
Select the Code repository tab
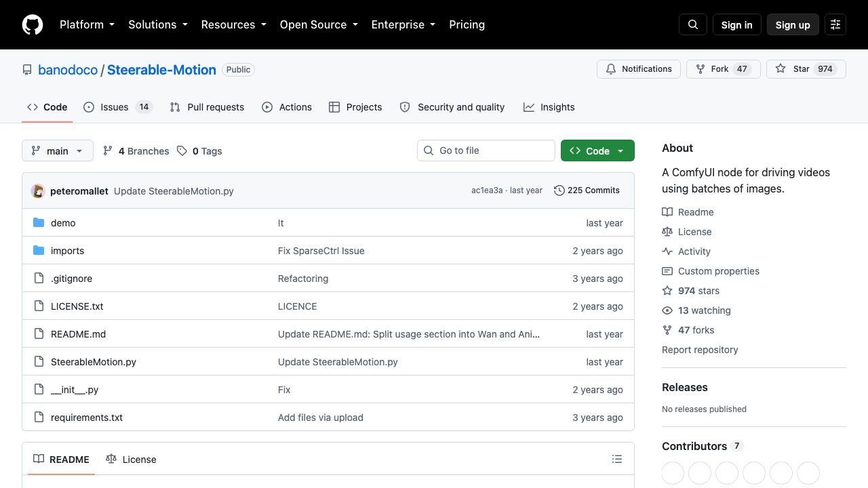point(47,107)
